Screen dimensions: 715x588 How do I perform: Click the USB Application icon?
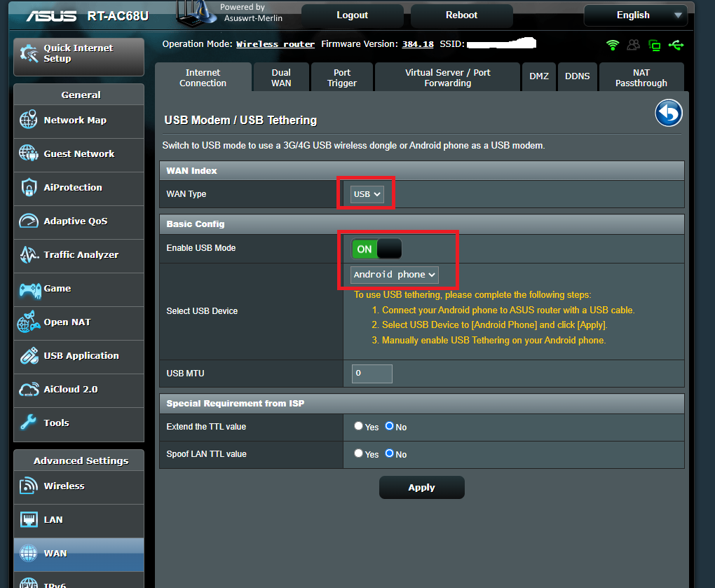pyautogui.click(x=29, y=355)
